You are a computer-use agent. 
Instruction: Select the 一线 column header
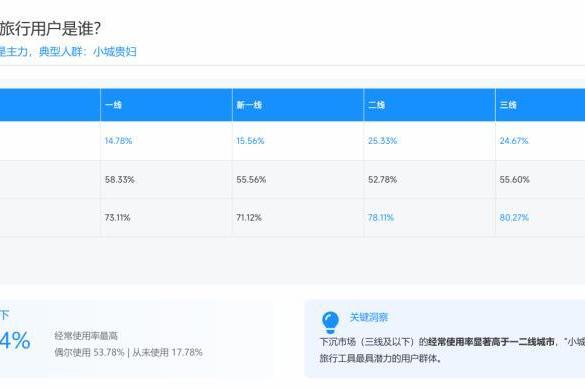pyautogui.click(x=166, y=105)
